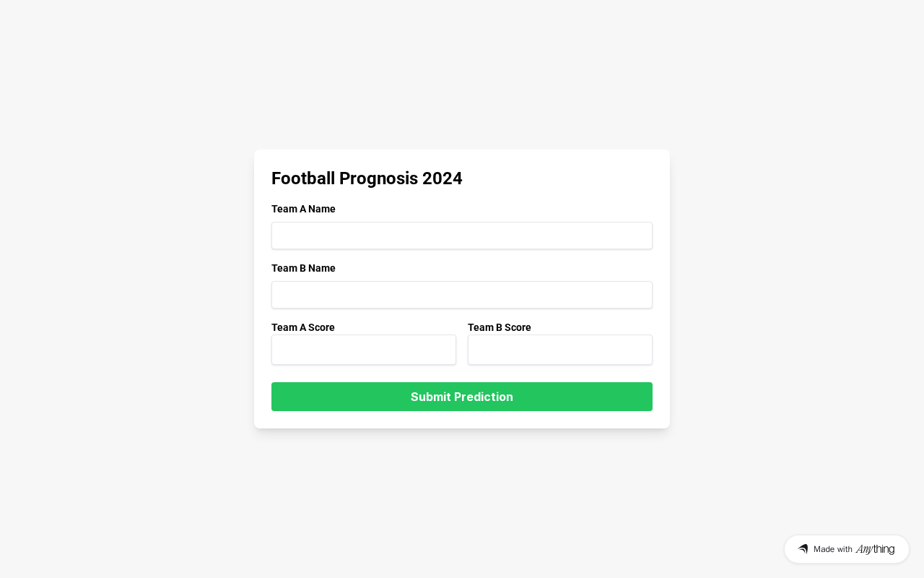Open the Anything wordmark in the badge
This screenshot has width=924, height=578.
(x=875, y=549)
